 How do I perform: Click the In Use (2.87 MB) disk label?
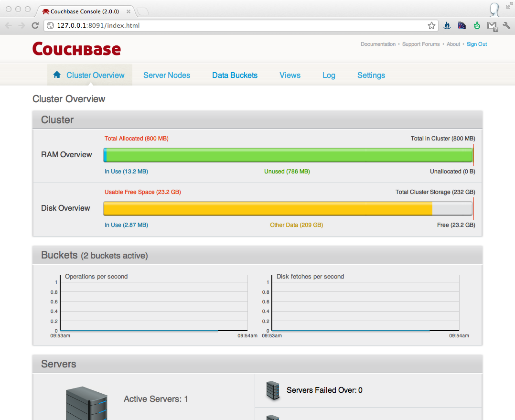[126, 225]
